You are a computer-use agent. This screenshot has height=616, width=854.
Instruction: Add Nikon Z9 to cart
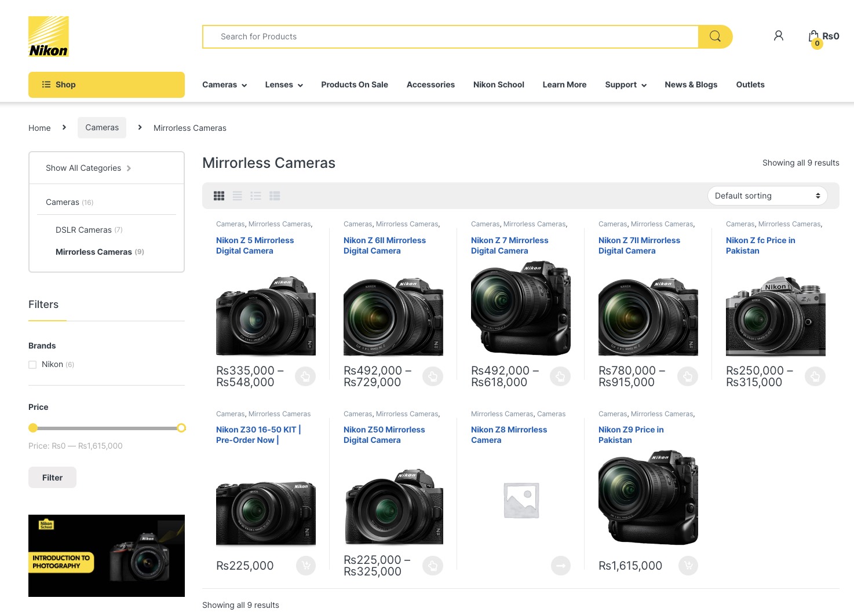(x=688, y=566)
